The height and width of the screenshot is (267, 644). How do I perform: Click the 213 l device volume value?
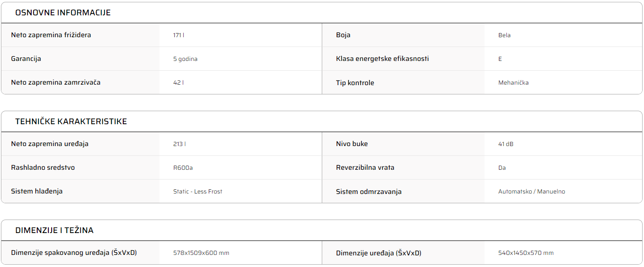[179, 144]
